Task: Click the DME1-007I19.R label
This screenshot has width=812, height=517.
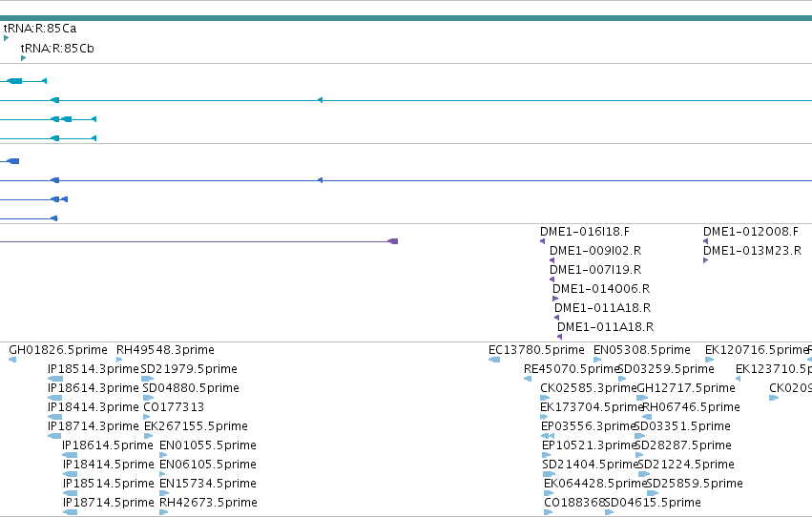Action: pos(595,270)
